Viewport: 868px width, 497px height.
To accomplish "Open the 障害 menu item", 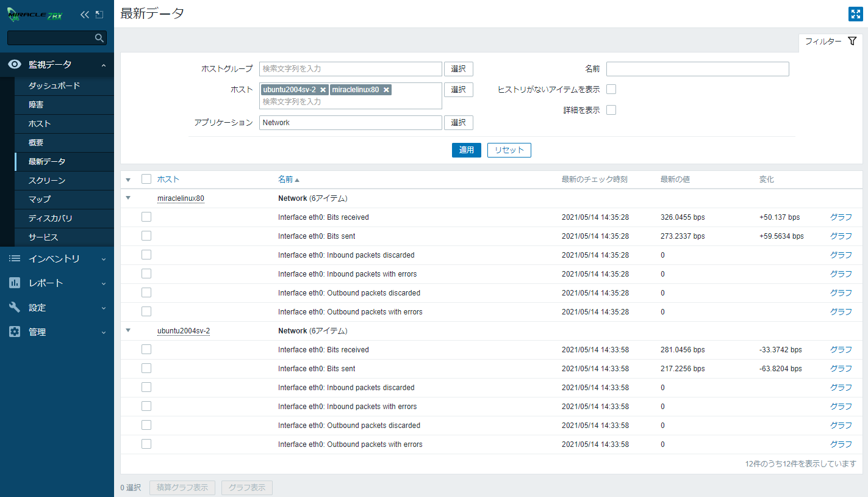I will click(x=36, y=105).
